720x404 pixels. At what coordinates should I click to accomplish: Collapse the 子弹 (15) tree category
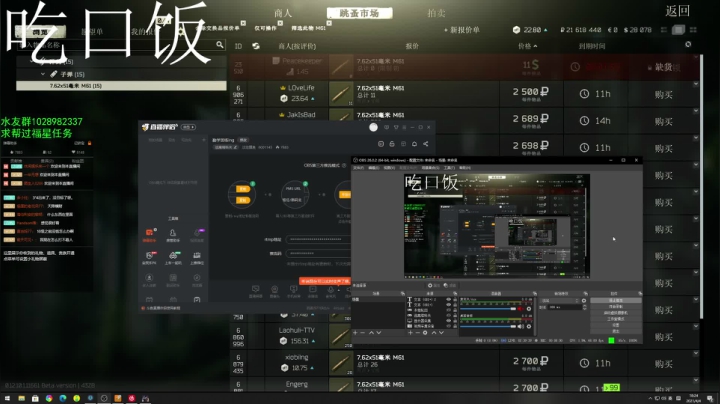coord(43,74)
